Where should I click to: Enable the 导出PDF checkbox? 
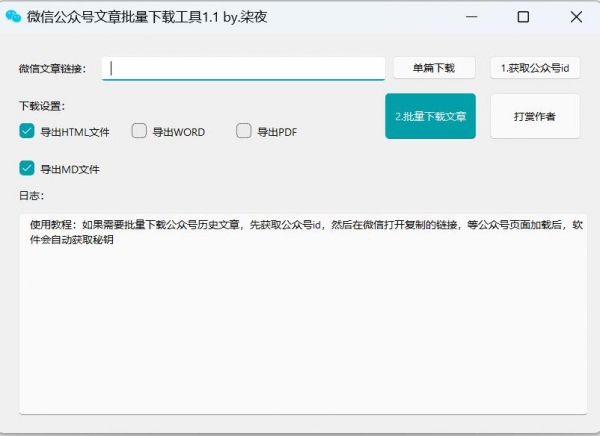pyautogui.click(x=244, y=131)
